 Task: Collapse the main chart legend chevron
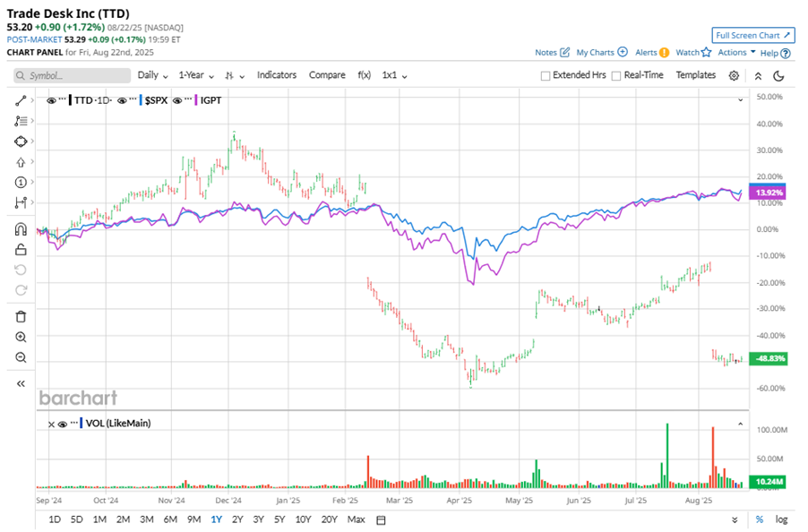(741, 100)
